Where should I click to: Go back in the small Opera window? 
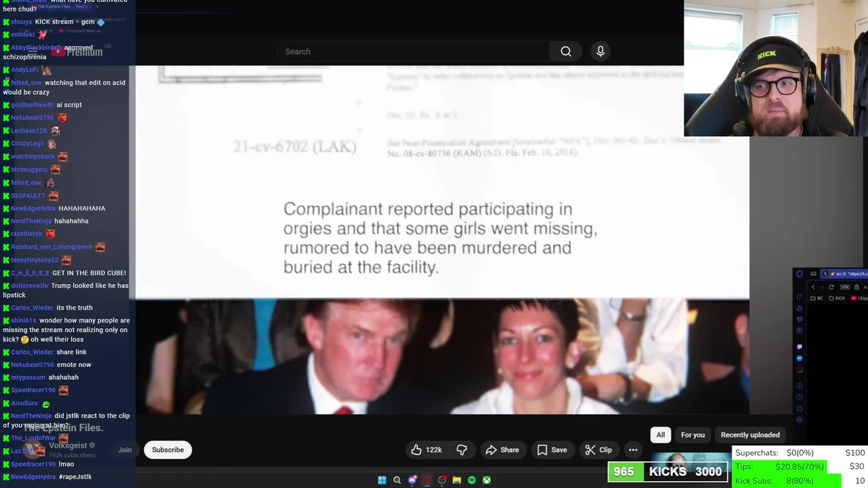tap(813, 287)
